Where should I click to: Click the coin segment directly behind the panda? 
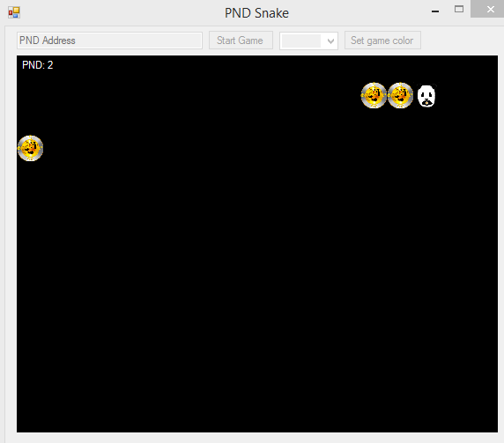[x=400, y=95]
